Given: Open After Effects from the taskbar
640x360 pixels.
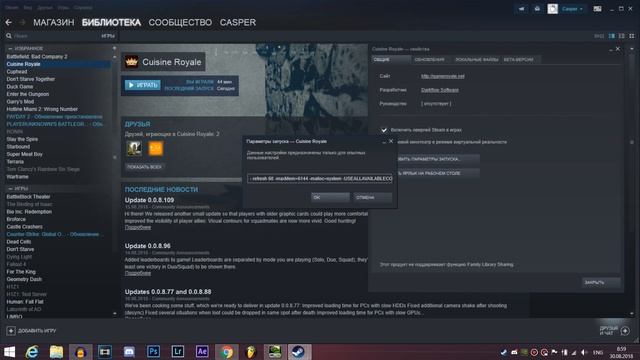Looking at the screenshot, I should tap(202, 352).
